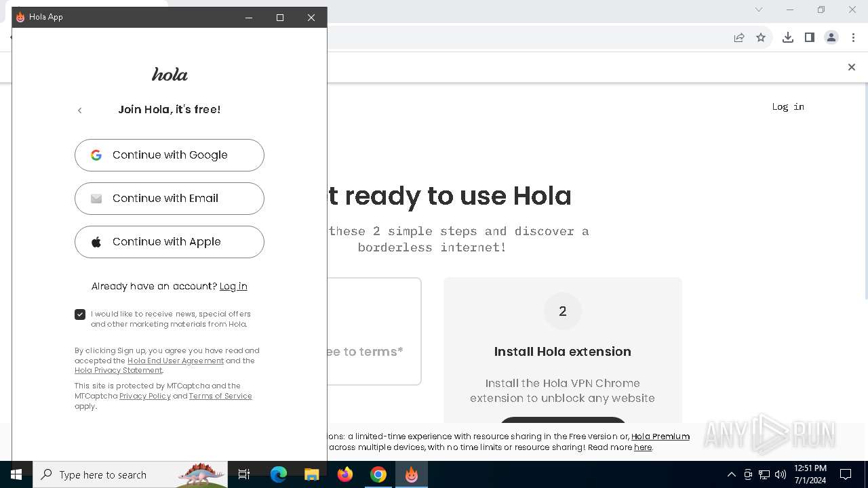The height and width of the screenshot is (488, 868).
Task: Continue with Apple sign-up button
Action: pyautogui.click(x=170, y=242)
